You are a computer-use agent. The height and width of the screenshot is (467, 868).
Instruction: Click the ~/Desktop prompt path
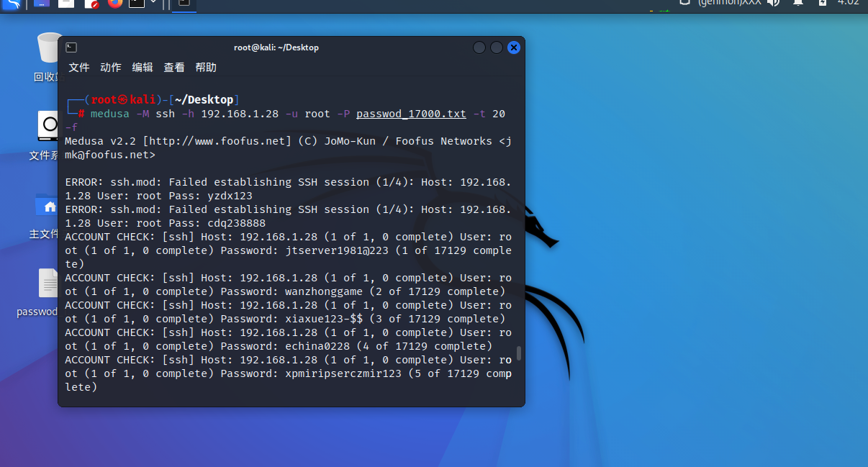pyautogui.click(x=204, y=100)
